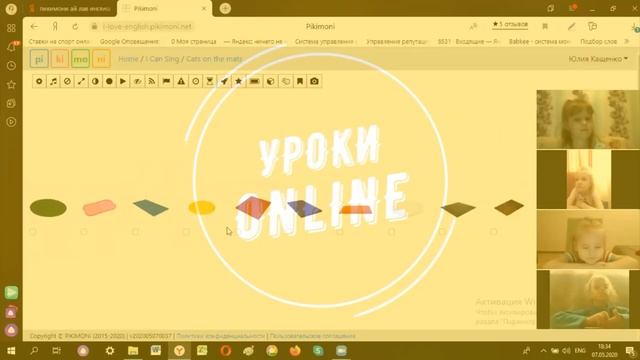Click the green 'pi' logo tile

[39, 59]
